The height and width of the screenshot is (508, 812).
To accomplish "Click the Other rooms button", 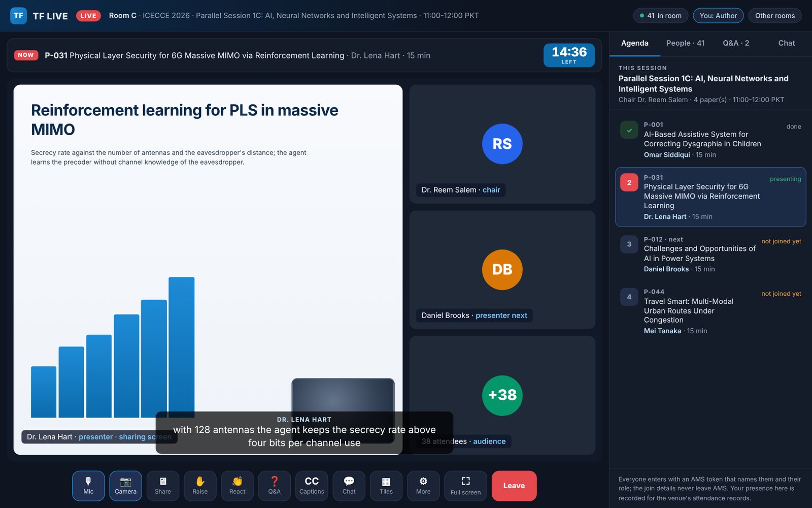I will pyautogui.click(x=775, y=16).
